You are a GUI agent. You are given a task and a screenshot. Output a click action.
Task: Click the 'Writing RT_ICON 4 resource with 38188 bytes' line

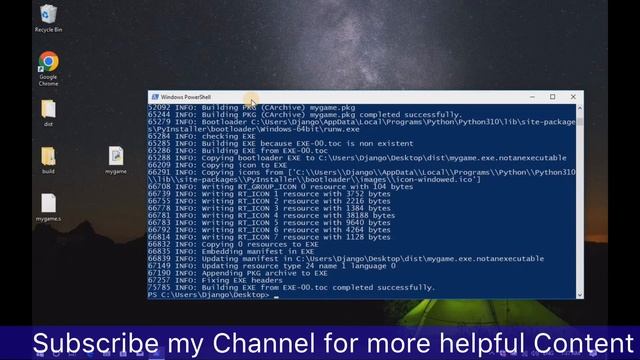tap(271, 216)
